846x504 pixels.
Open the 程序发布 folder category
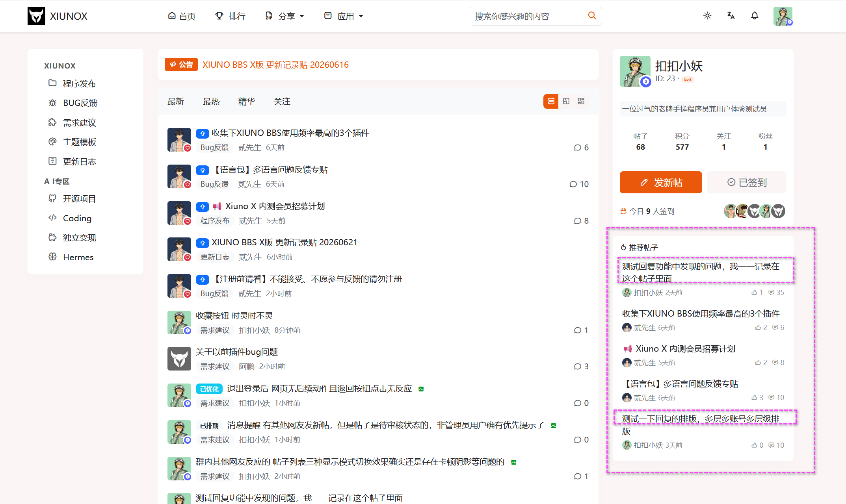coord(79,83)
